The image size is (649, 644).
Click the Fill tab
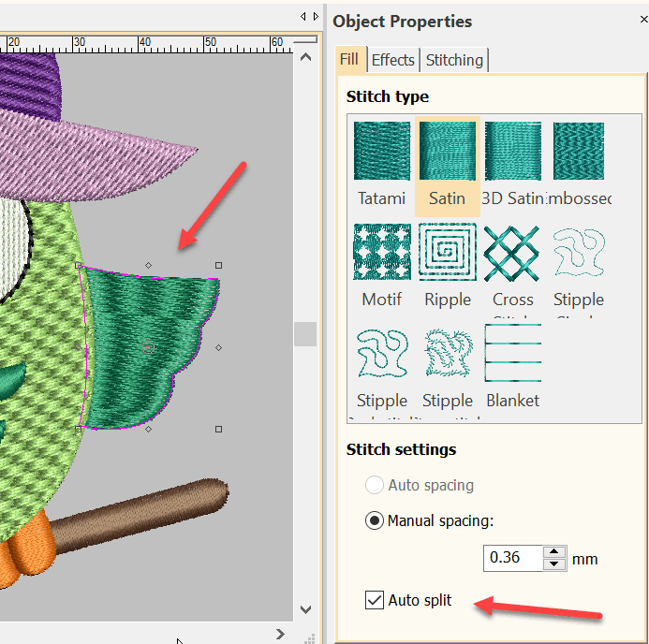349,59
